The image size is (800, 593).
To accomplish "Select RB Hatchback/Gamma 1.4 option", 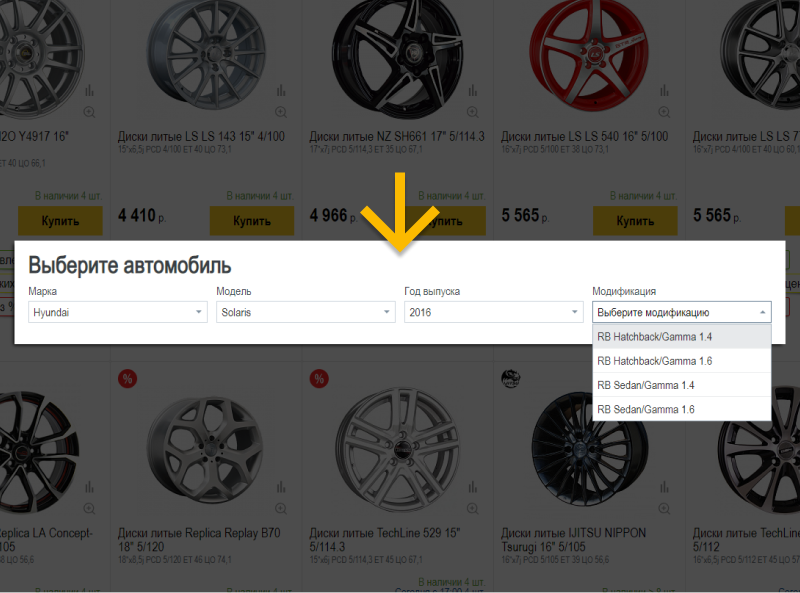I will pos(681,337).
